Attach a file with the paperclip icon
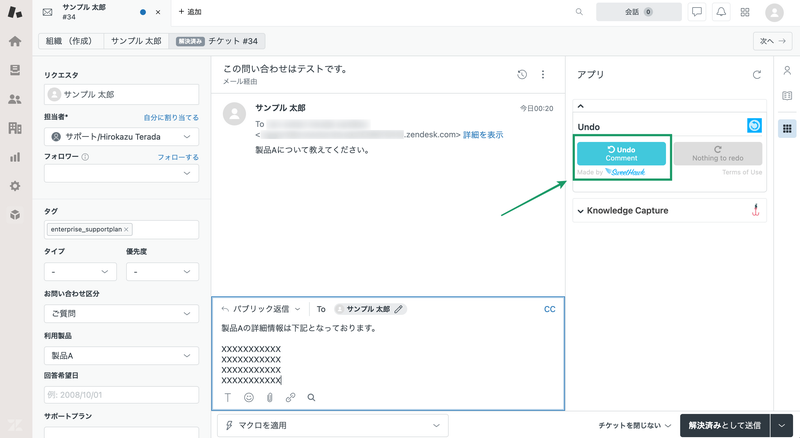 pos(269,398)
